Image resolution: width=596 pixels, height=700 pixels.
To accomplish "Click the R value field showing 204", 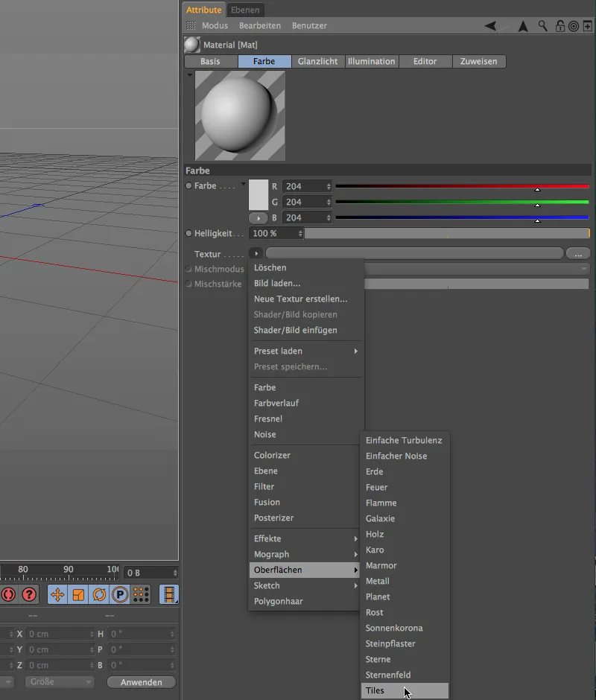I will (306, 186).
